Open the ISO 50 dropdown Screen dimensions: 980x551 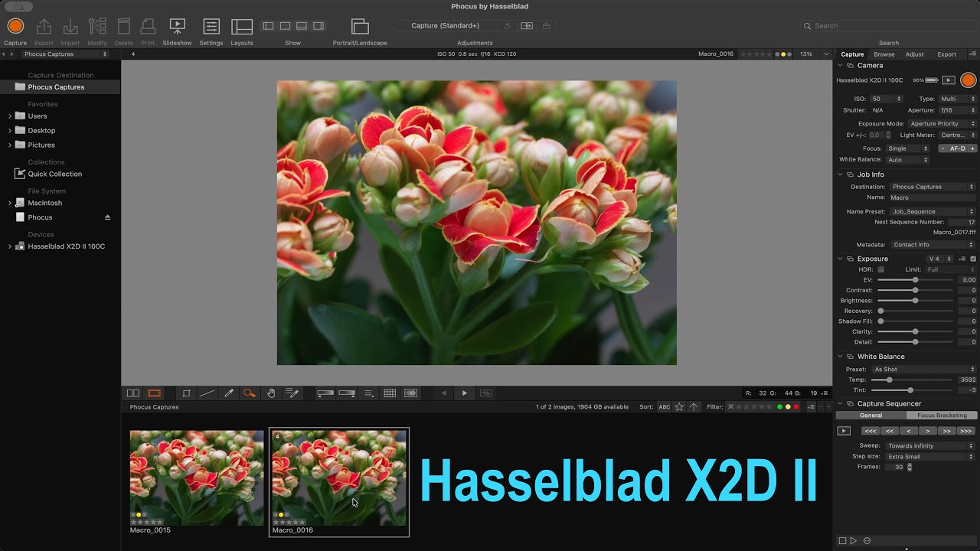(x=887, y=99)
